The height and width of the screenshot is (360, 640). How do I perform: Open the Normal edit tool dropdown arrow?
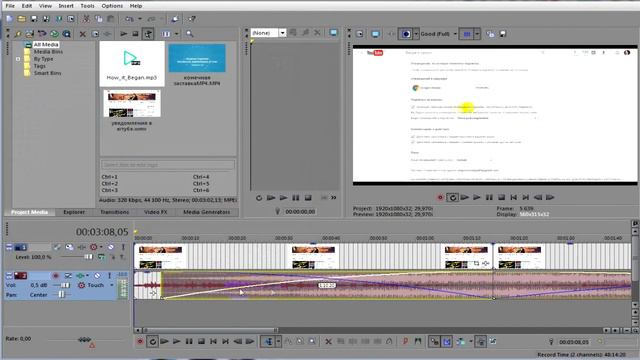coord(278,342)
